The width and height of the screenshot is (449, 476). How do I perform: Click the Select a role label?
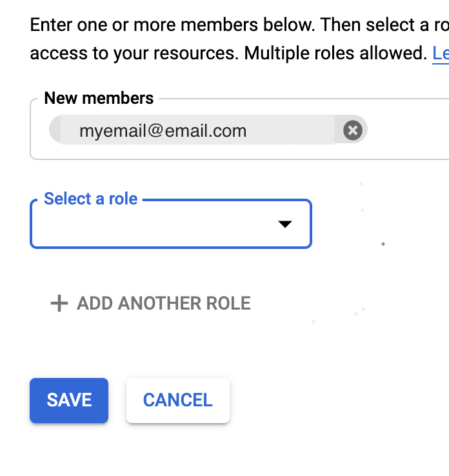[91, 199]
